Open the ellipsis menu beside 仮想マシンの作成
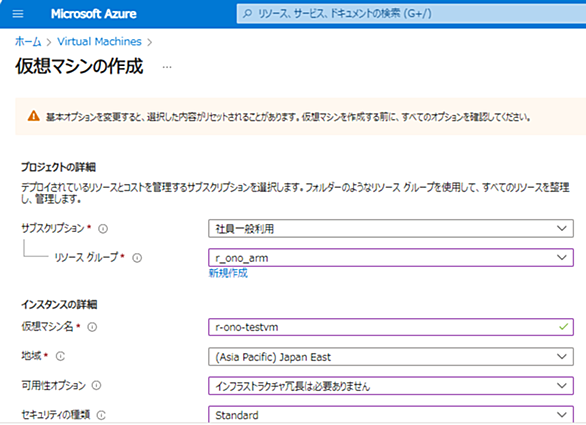The height and width of the screenshot is (425, 586). pyautogui.click(x=167, y=67)
